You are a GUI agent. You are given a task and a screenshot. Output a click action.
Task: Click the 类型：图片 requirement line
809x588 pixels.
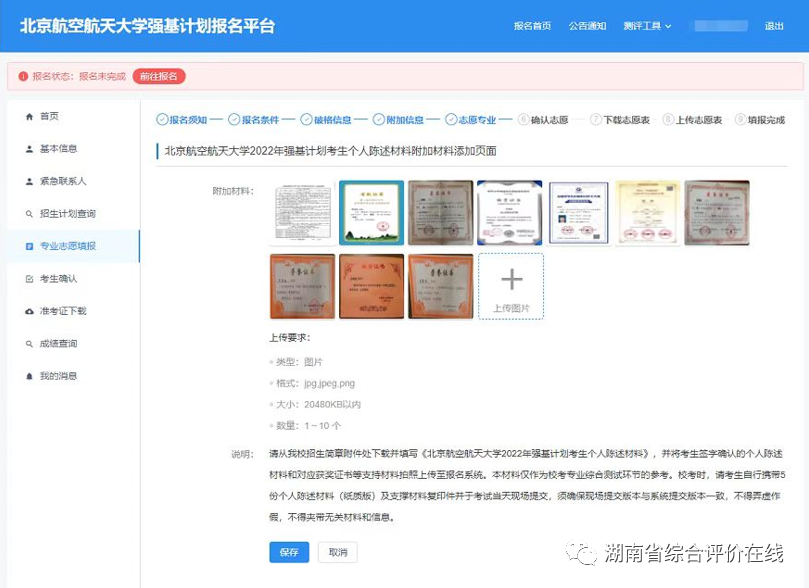(x=299, y=362)
